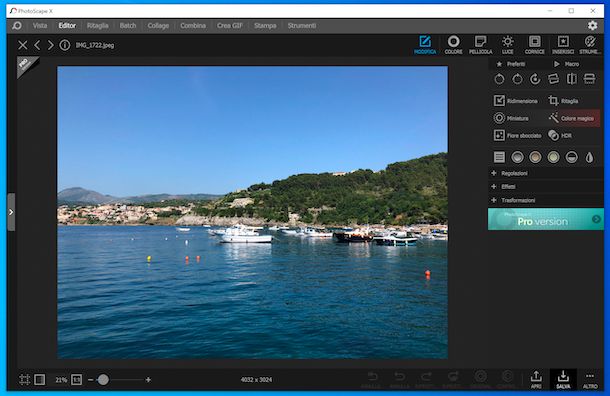The width and height of the screenshot is (610, 396).
Task: Go to the previous photo arrow
Action: pos(37,45)
